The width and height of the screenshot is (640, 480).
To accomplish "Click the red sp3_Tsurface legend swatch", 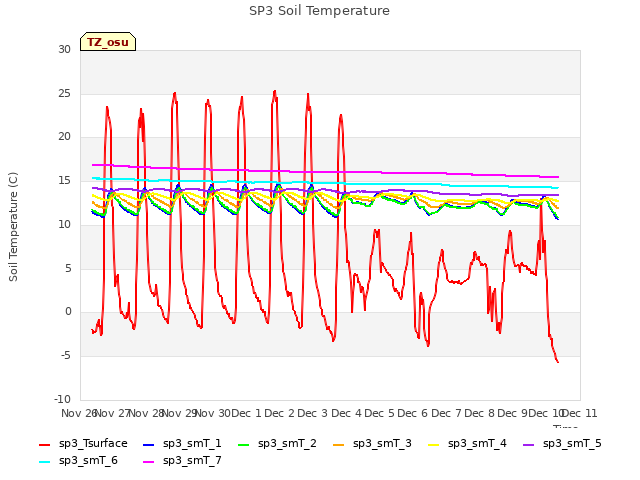I will click(44, 444).
